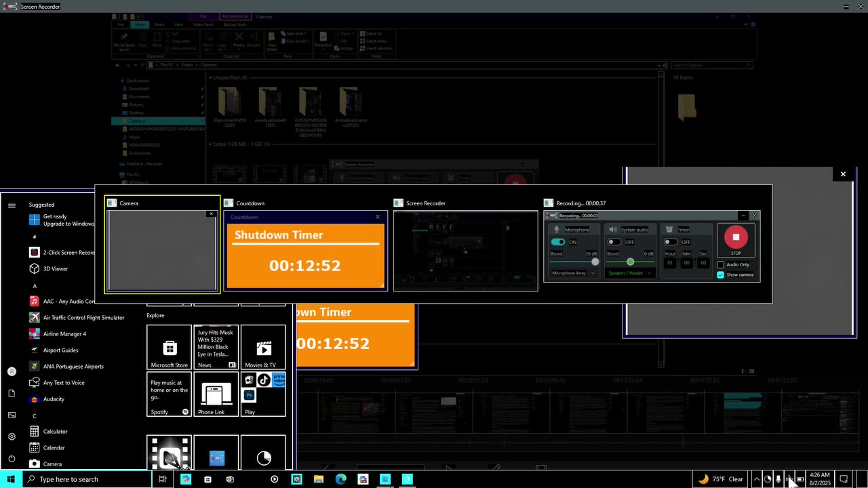Check the Audio Only checkbox
The width and height of the screenshot is (868, 488).
pyautogui.click(x=721, y=265)
